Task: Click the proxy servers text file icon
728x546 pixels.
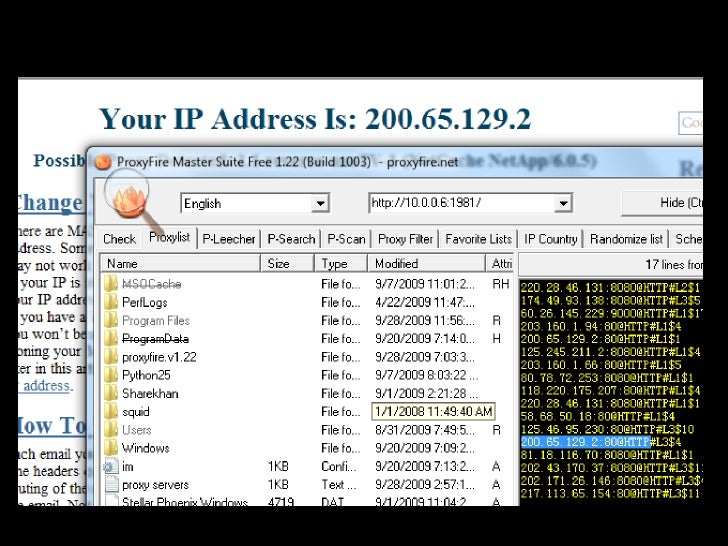Action: [111, 484]
